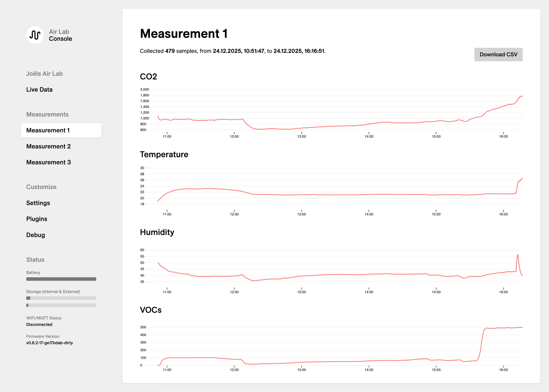Click the Joëls Air Lab header
This screenshot has height=392, width=549.
tap(44, 73)
